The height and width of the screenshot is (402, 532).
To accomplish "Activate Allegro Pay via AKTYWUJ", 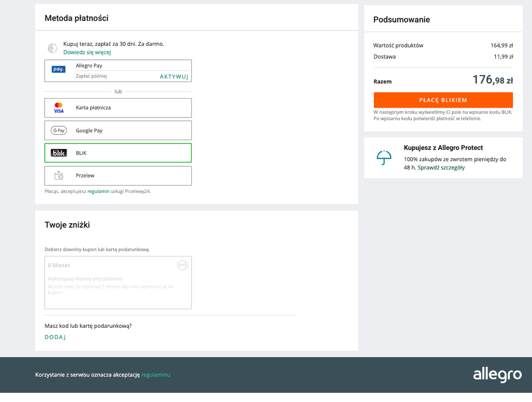I will 174,77.
